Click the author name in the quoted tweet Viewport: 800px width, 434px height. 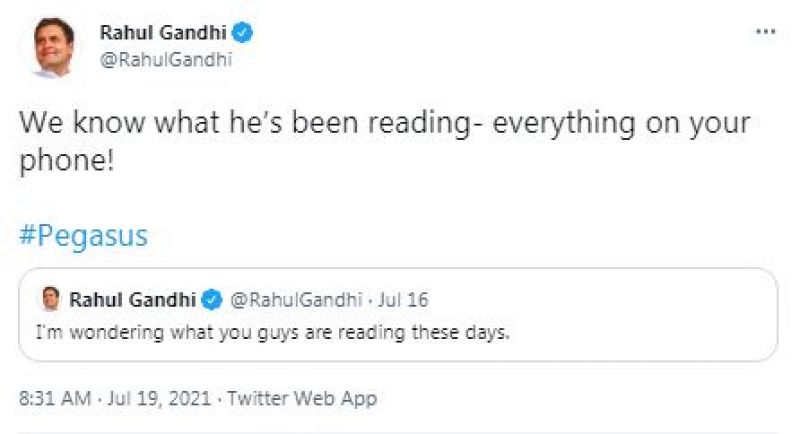coord(134,299)
